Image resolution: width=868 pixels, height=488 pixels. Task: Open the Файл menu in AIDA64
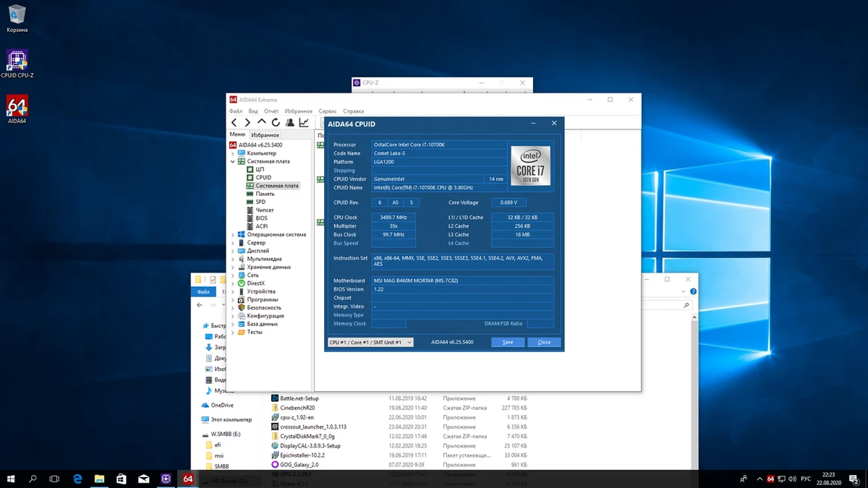click(x=236, y=111)
